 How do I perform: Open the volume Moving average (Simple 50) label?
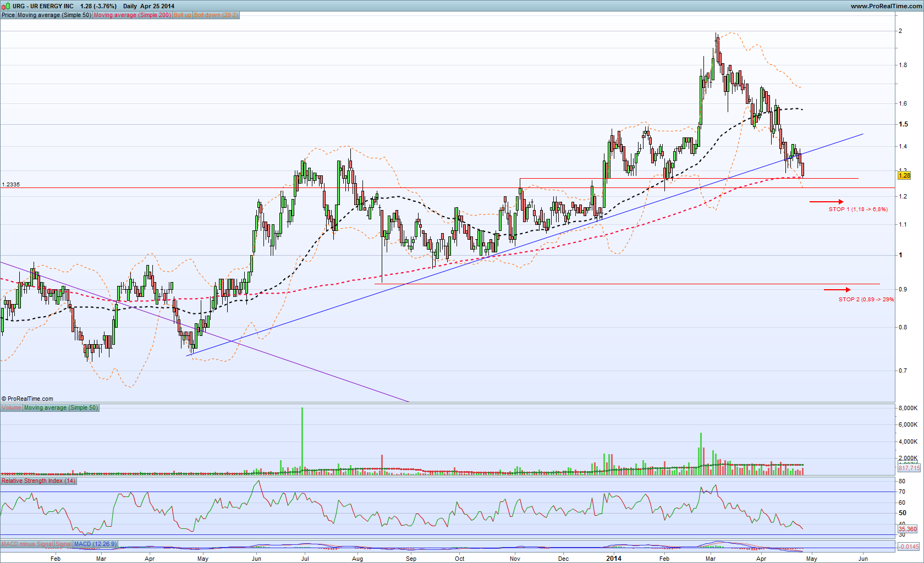click(61, 408)
